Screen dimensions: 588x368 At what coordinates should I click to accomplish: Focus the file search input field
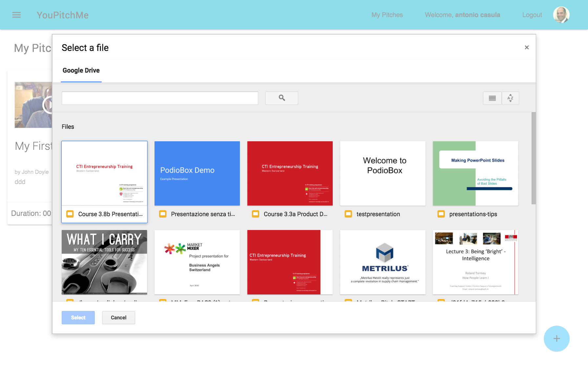(160, 98)
